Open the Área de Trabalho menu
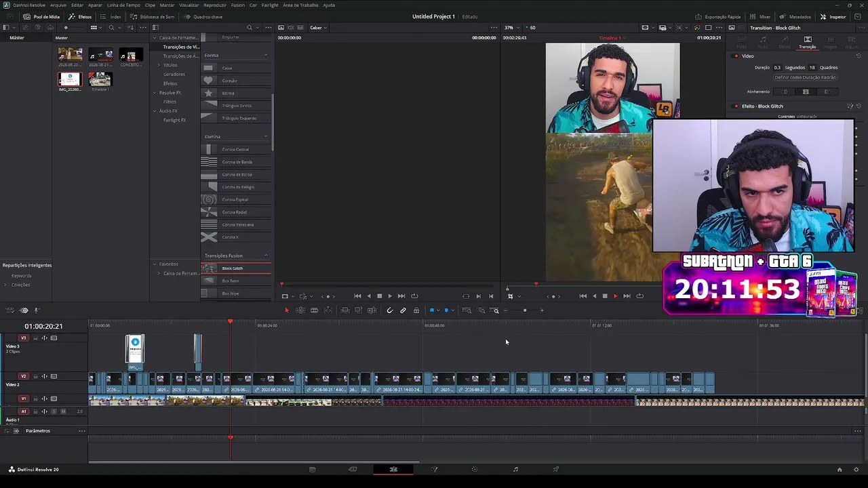The image size is (868, 488). point(300,5)
